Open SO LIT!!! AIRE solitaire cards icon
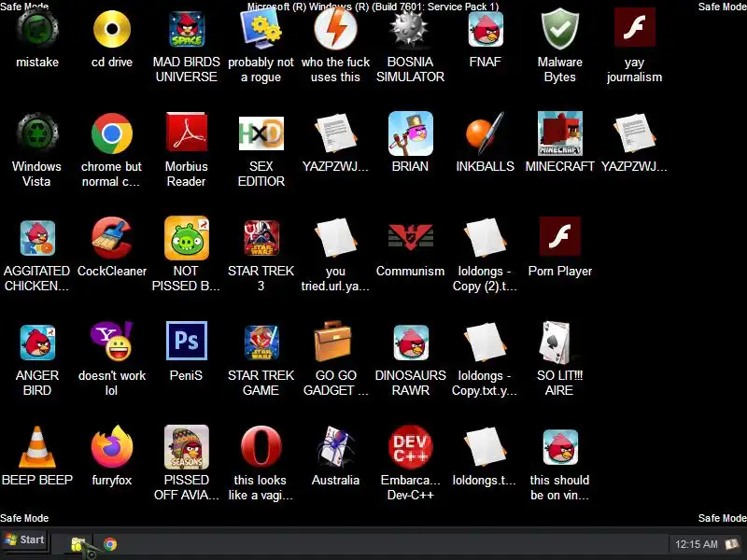Image resolution: width=747 pixels, height=560 pixels. click(555, 343)
